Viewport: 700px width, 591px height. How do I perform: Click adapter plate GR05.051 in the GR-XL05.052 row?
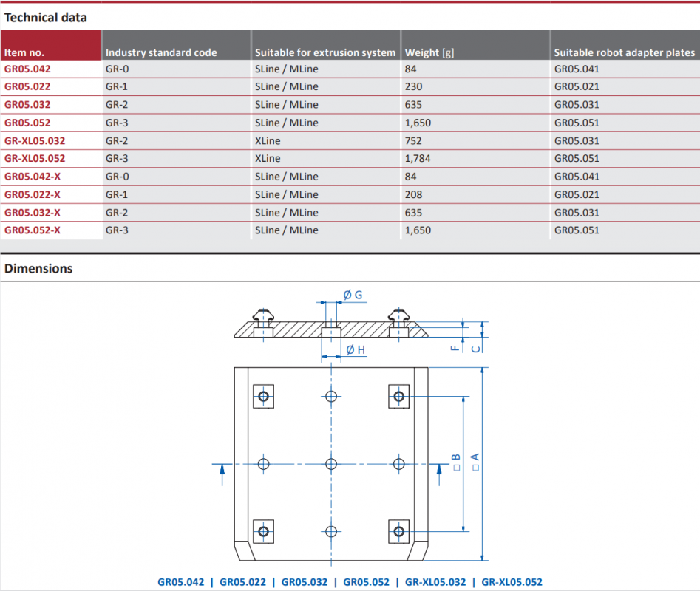click(577, 158)
